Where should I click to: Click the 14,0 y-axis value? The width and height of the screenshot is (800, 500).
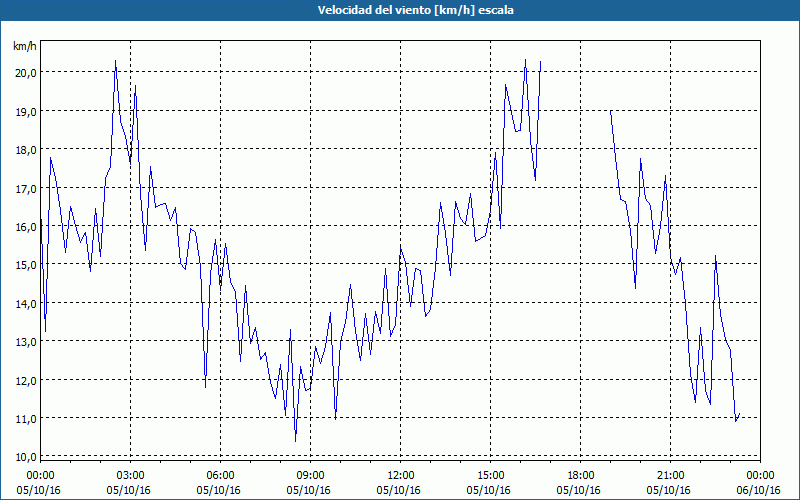coord(26,304)
